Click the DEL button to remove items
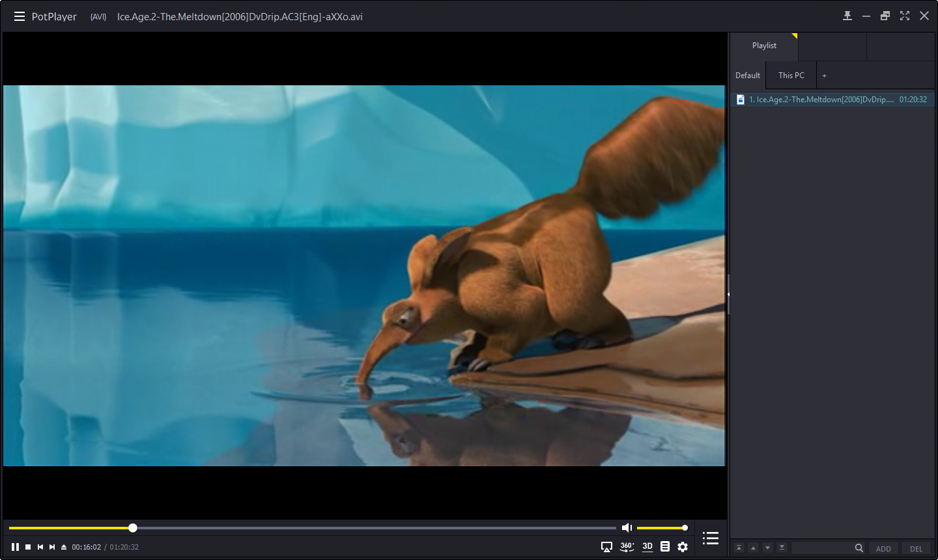The width and height of the screenshot is (938, 560). [x=916, y=548]
